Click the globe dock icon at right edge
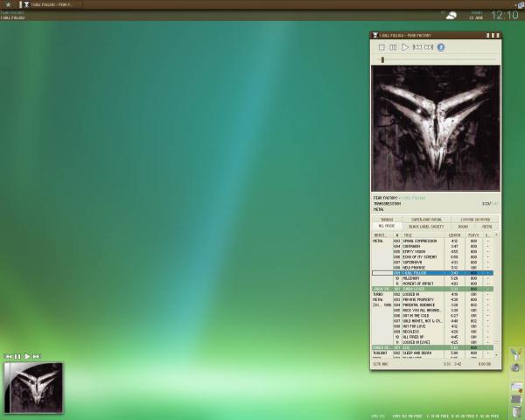Image resolution: width=525 pixels, height=420 pixels. point(516,367)
